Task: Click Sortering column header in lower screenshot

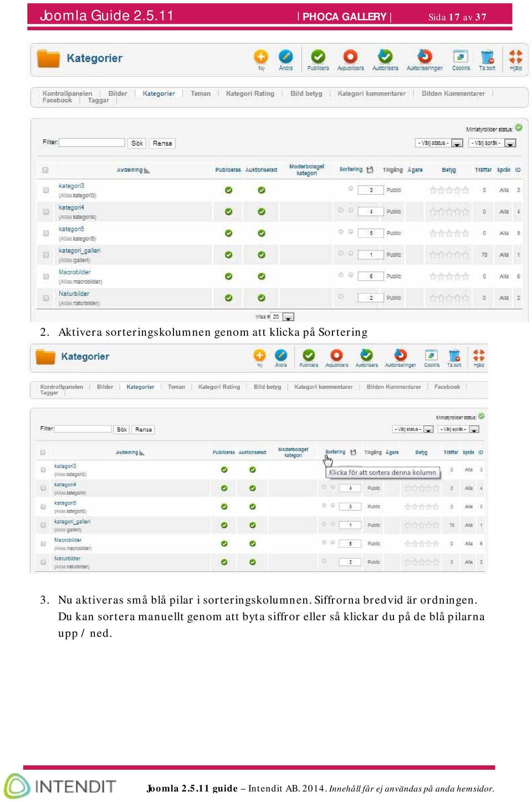Action: click(x=335, y=452)
